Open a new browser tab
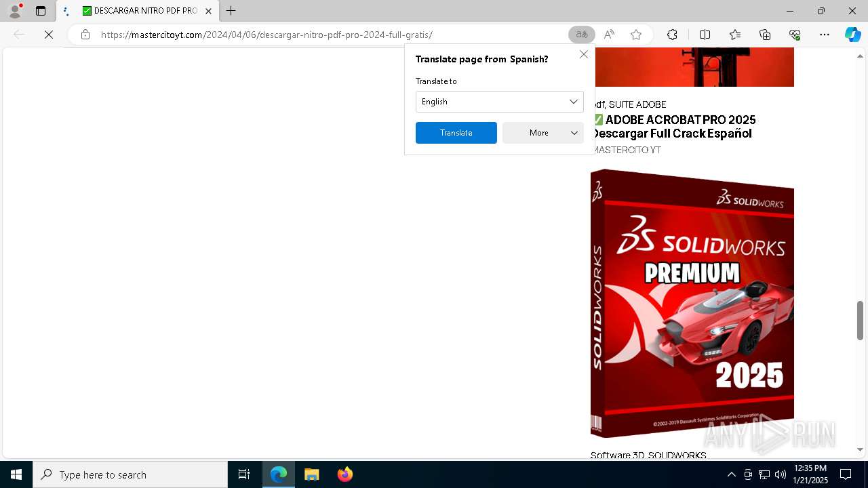The image size is (868, 488). (231, 11)
